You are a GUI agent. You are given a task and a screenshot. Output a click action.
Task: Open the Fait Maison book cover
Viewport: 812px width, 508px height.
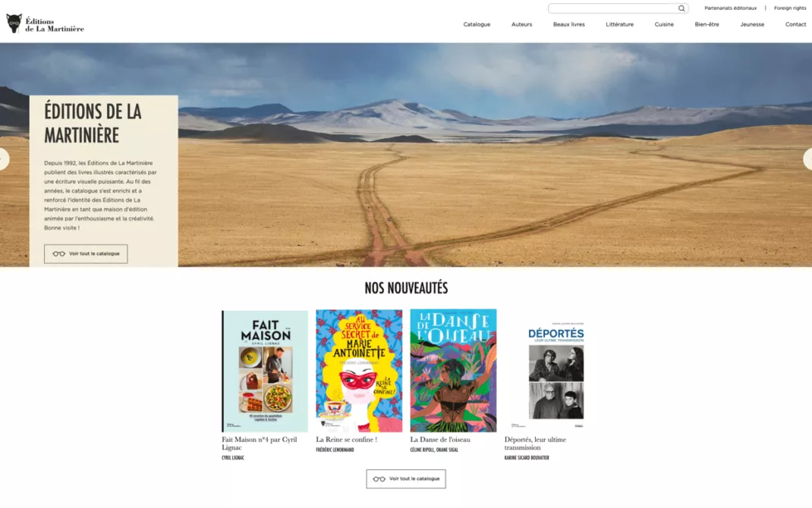coord(265,371)
